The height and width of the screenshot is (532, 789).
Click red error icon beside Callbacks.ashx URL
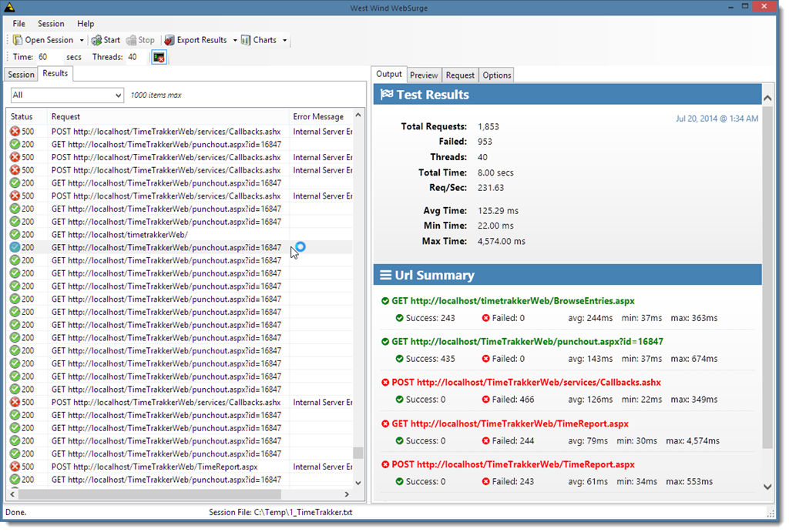coord(385,383)
